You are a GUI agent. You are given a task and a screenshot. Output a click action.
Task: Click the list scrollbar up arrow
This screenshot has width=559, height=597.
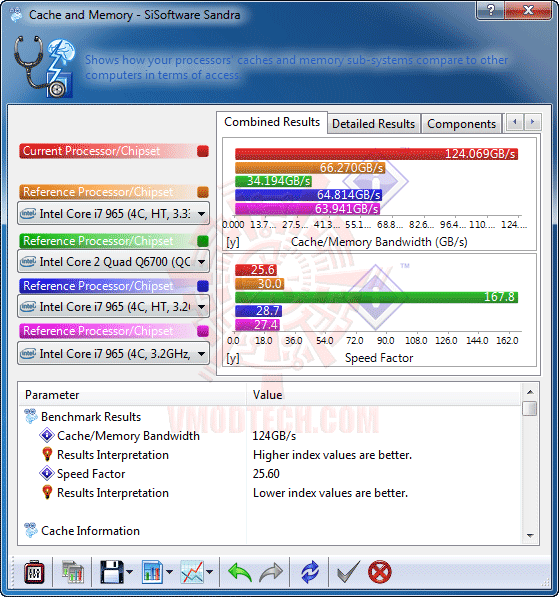[x=530, y=392]
